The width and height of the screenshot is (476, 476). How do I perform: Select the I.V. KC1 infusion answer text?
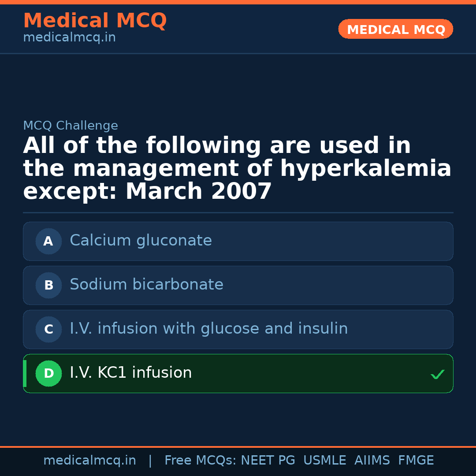click(x=130, y=373)
